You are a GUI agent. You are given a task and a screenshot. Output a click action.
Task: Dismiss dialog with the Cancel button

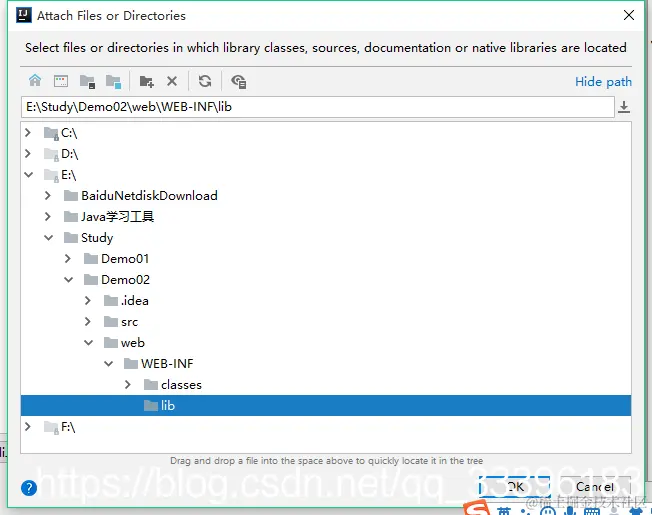point(595,487)
